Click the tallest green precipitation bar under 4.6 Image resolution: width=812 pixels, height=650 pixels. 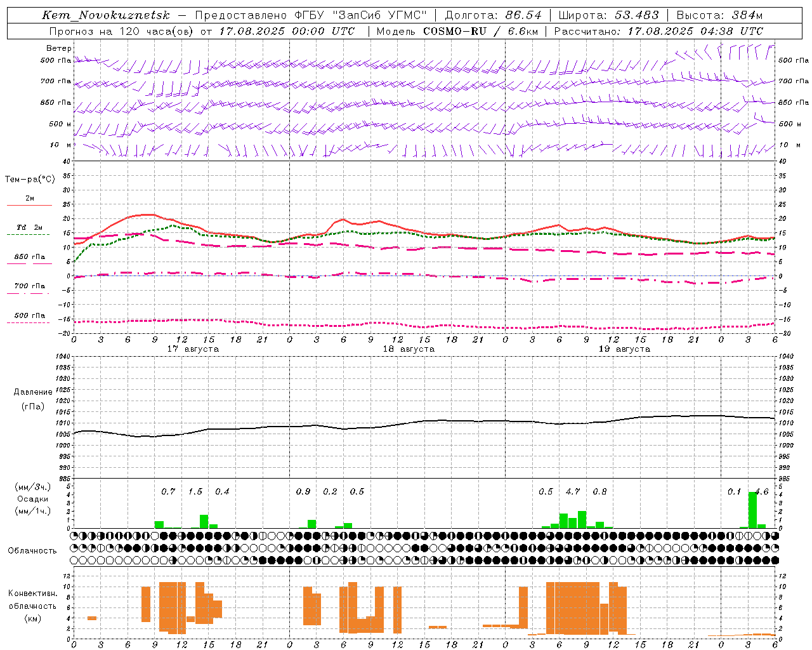click(x=753, y=510)
